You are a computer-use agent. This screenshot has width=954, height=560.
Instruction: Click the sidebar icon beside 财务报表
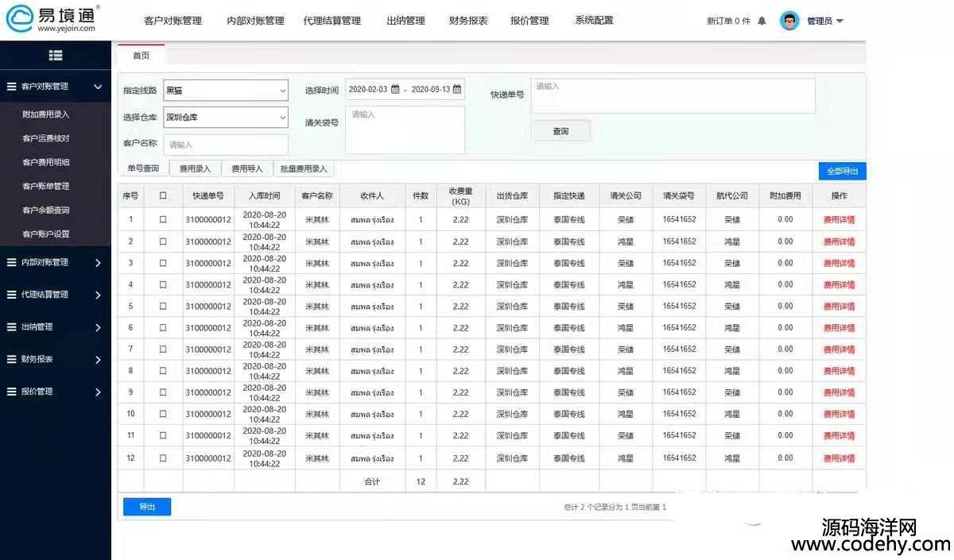12,359
